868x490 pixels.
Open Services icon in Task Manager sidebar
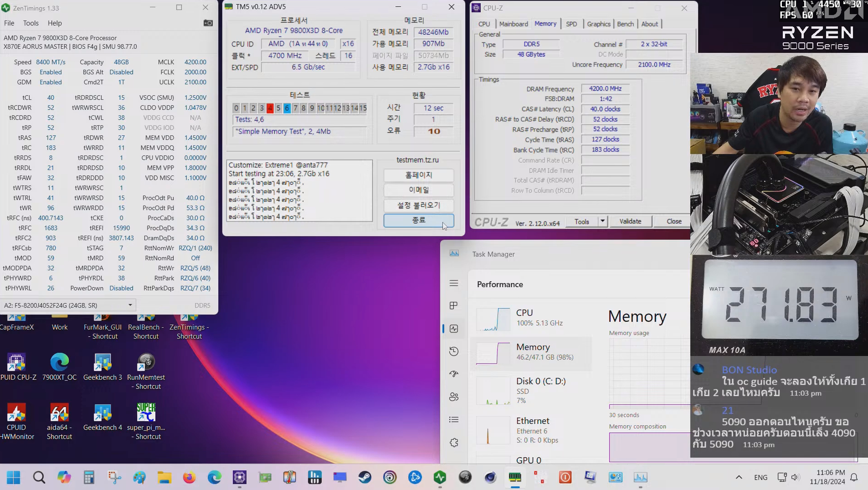pyautogui.click(x=454, y=443)
